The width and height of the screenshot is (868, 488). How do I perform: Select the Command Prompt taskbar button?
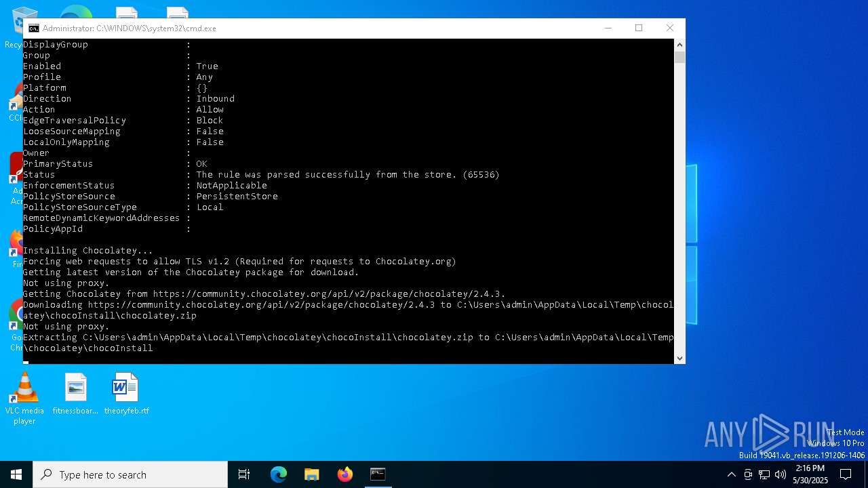pos(378,474)
